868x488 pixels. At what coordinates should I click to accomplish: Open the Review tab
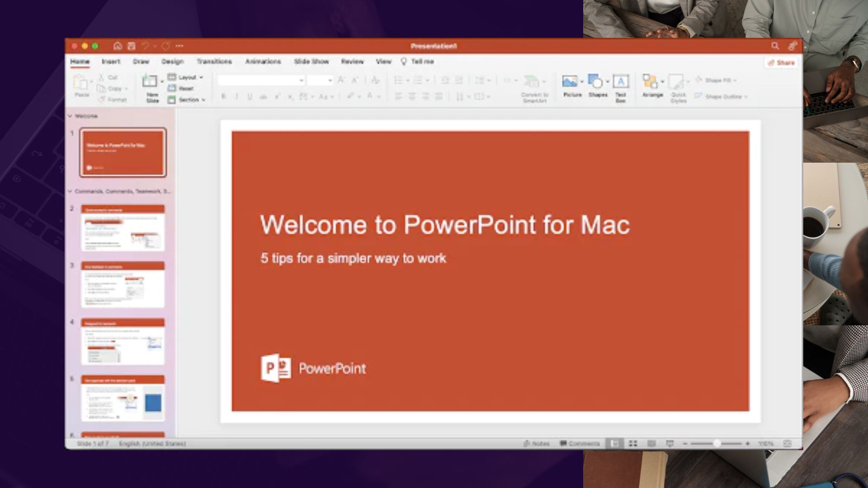[353, 61]
